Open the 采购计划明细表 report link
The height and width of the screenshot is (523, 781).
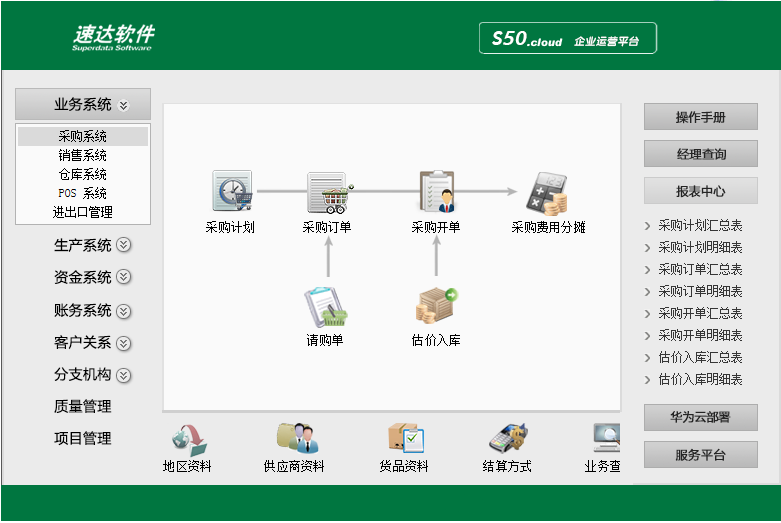[700, 248]
